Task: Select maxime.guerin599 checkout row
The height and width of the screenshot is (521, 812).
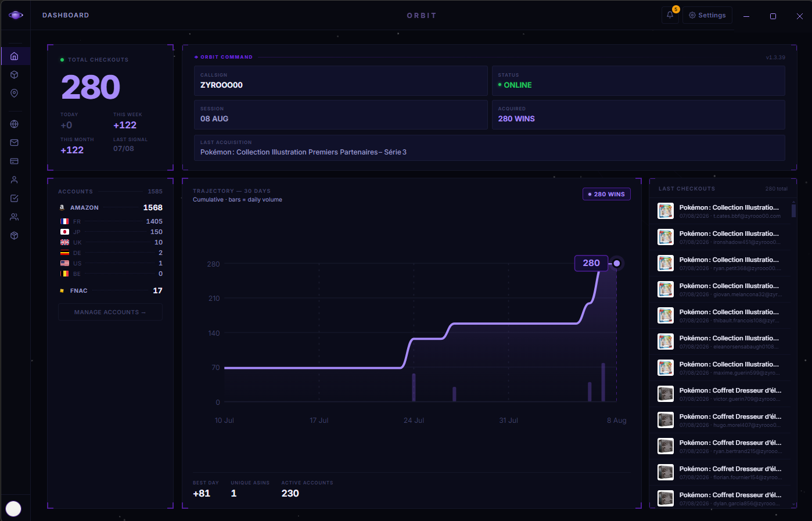Action: (720, 368)
